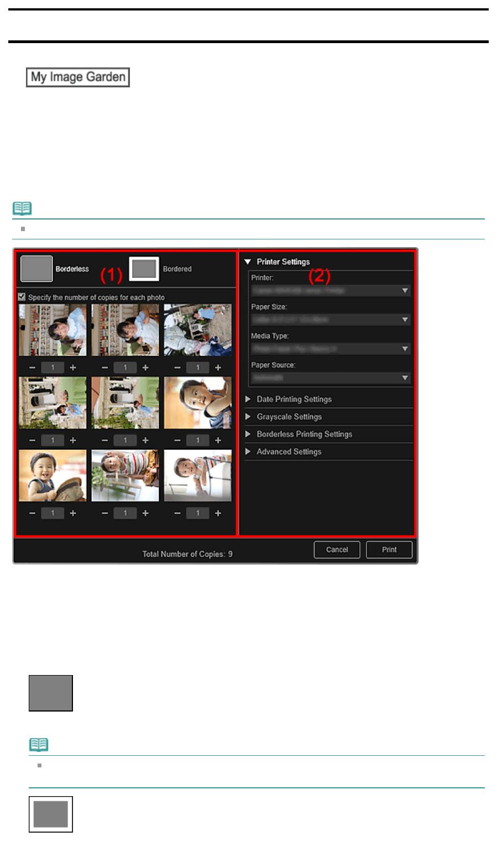Decrease copies for second row third photo
497x868 pixels.
(177, 441)
